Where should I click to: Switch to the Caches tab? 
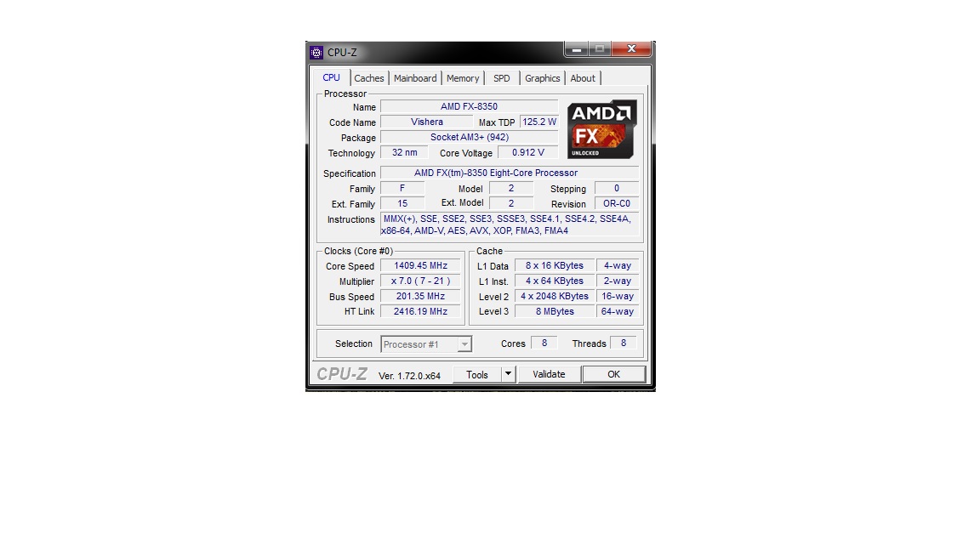pos(368,78)
